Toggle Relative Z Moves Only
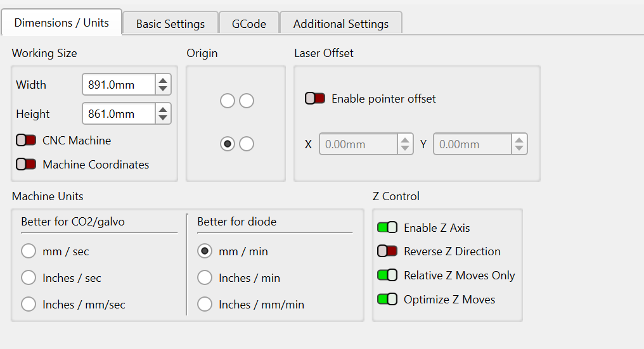Image resolution: width=644 pixels, height=349 pixels. pos(387,276)
